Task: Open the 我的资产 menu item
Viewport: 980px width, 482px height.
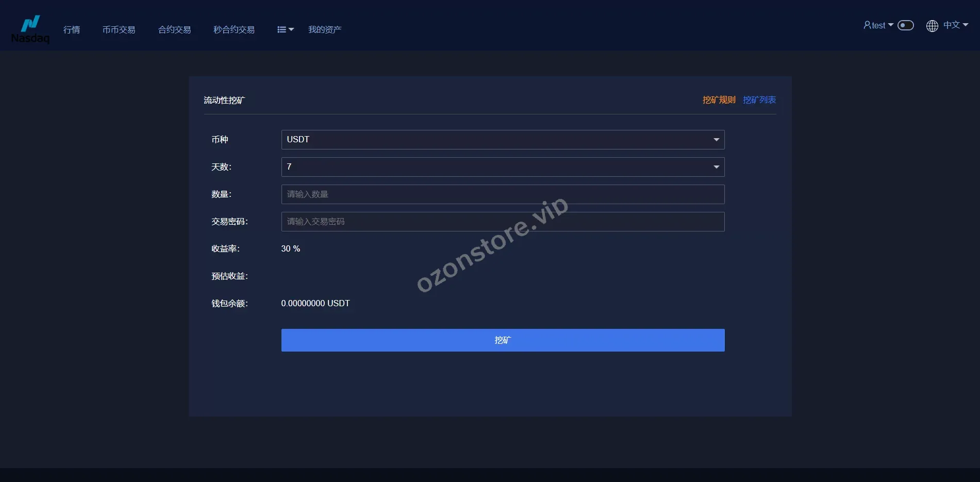Action: pyautogui.click(x=325, y=30)
